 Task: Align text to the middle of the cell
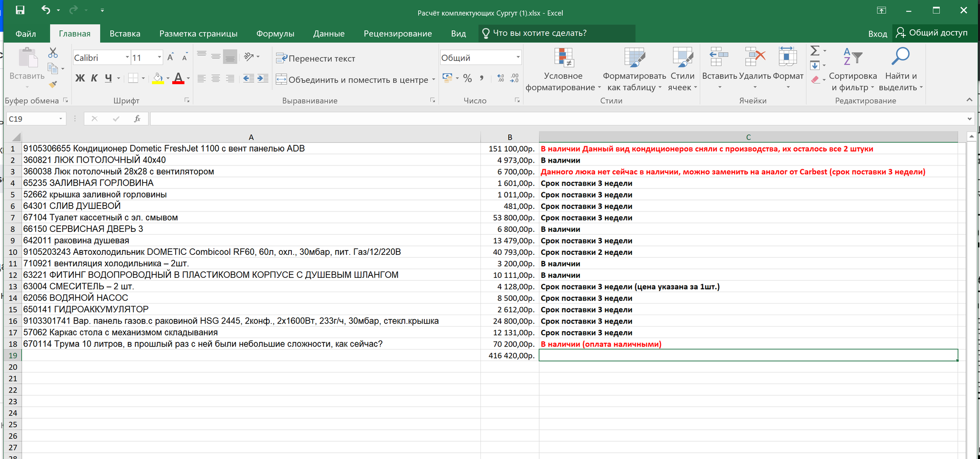click(216, 57)
